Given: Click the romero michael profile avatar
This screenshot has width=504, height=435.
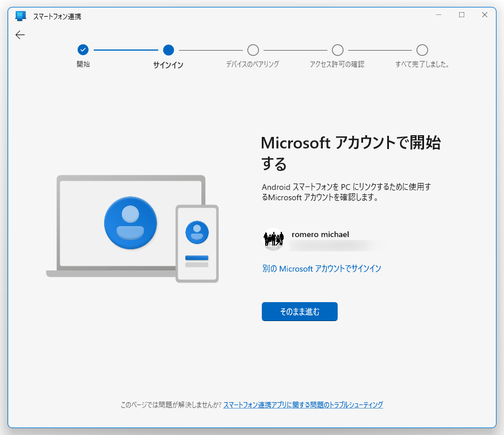Looking at the screenshot, I should [x=273, y=239].
